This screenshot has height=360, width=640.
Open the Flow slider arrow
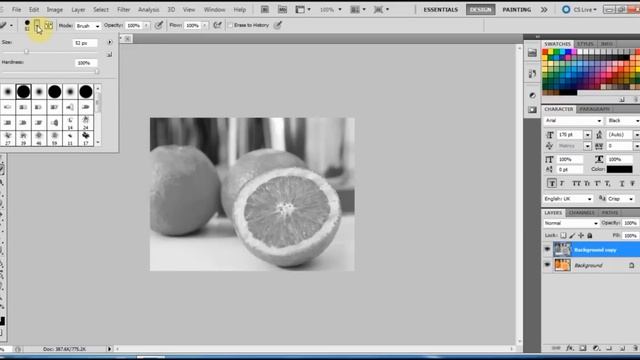click(204, 25)
